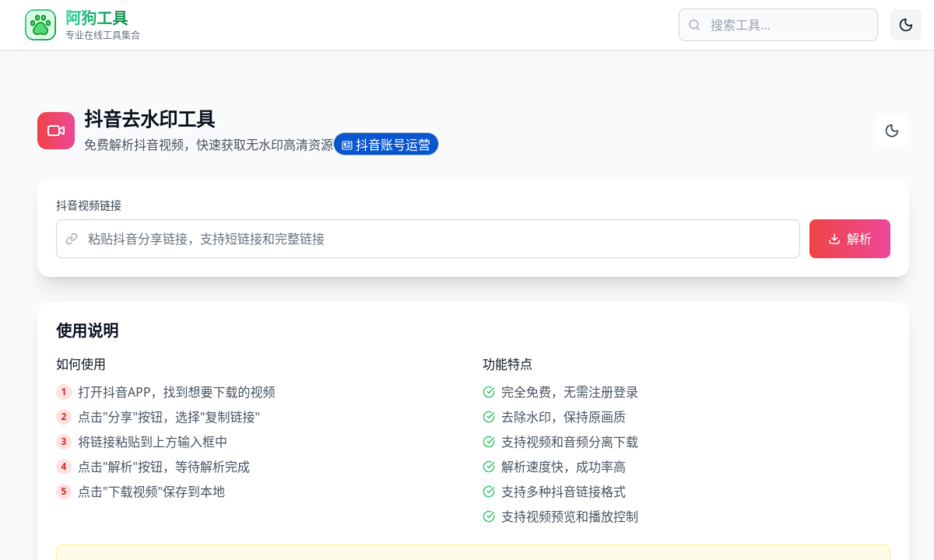Click the newspaper icon in 抖音账号运营 badge
The height and width of the screenshot is (560, 934).
coord(347,145)
